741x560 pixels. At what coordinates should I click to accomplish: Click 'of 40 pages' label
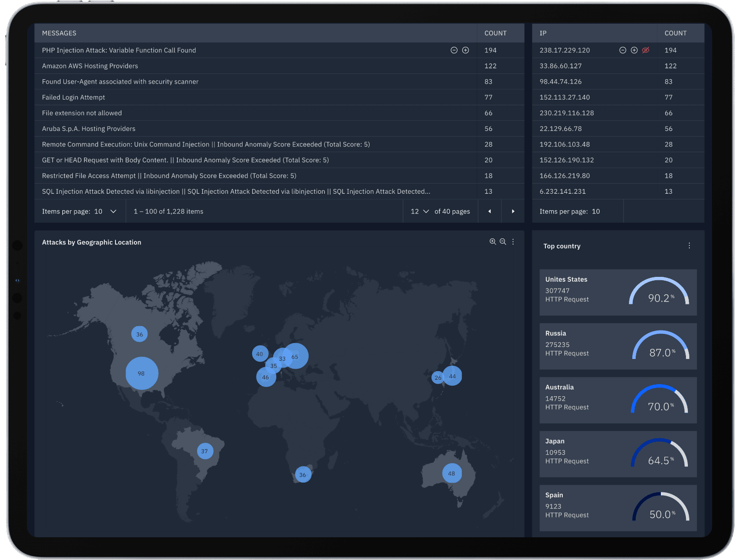tap(452, 212)
